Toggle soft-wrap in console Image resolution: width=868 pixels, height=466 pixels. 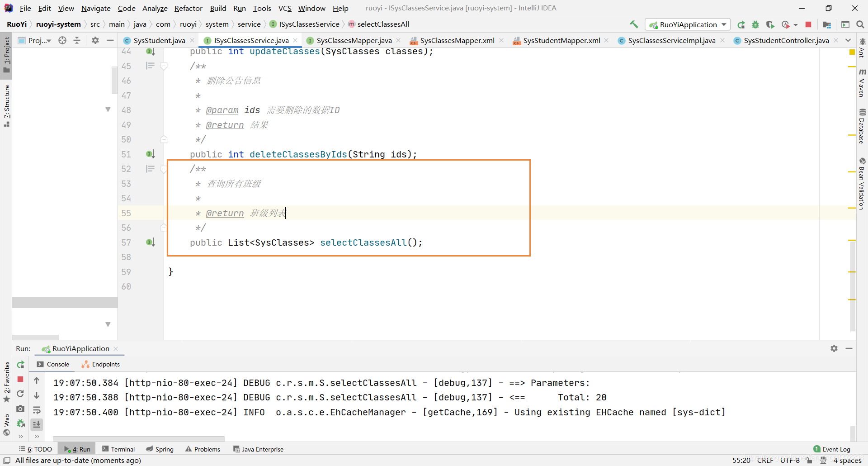[37, 410]
